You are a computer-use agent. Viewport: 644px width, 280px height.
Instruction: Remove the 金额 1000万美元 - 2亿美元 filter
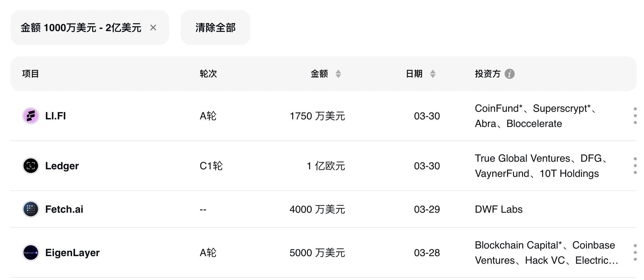[153, 28]
